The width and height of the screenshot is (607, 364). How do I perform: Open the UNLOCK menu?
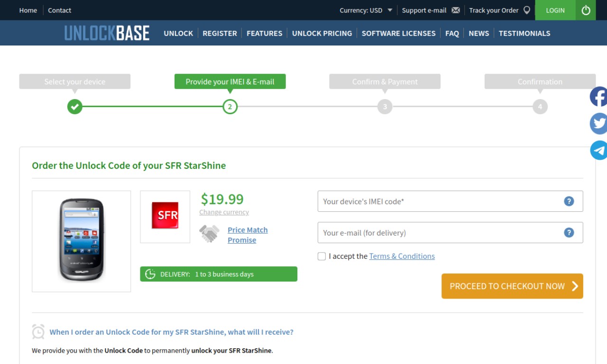[x=178, y=33]
